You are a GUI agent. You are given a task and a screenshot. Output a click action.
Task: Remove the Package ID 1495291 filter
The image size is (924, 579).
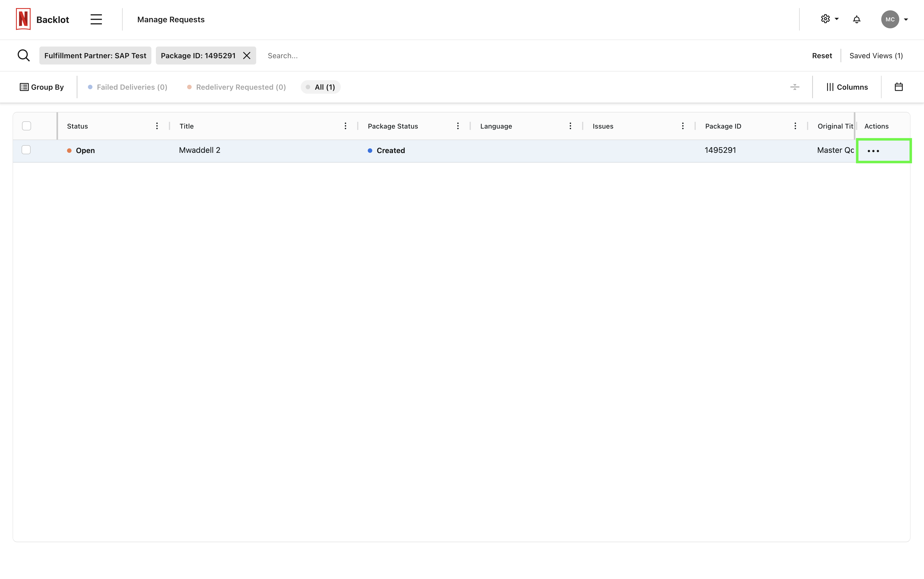click(247, 56)
